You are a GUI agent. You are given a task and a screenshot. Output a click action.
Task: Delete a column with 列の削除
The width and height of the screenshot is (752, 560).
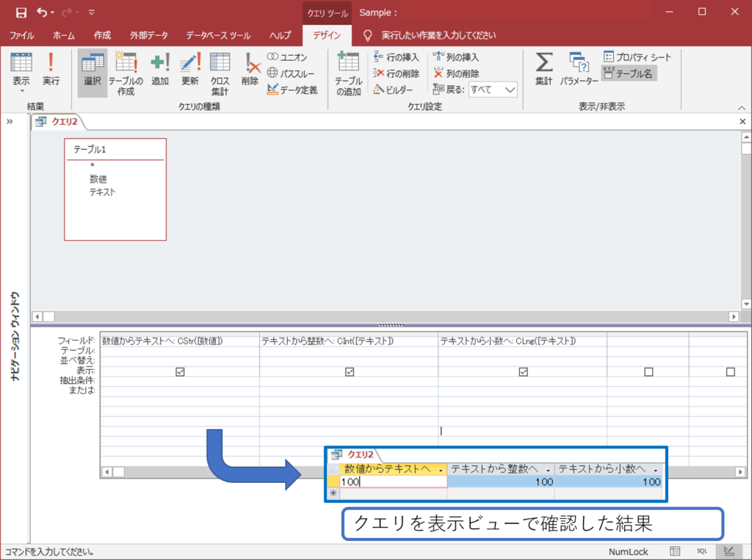456,73
